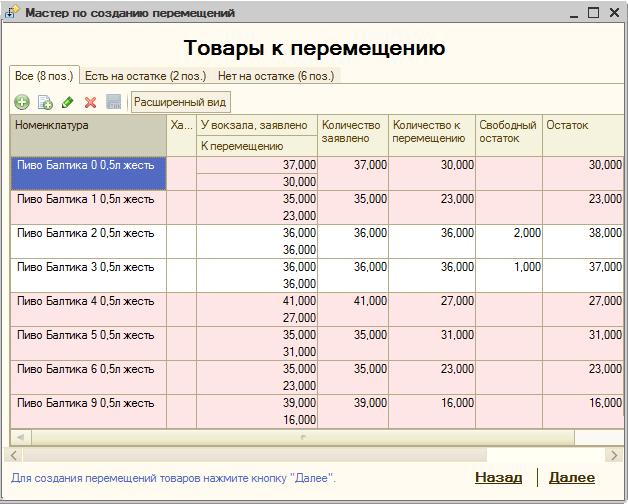
Task: Click the wizard icon in title bar
Action: (12, 12)
